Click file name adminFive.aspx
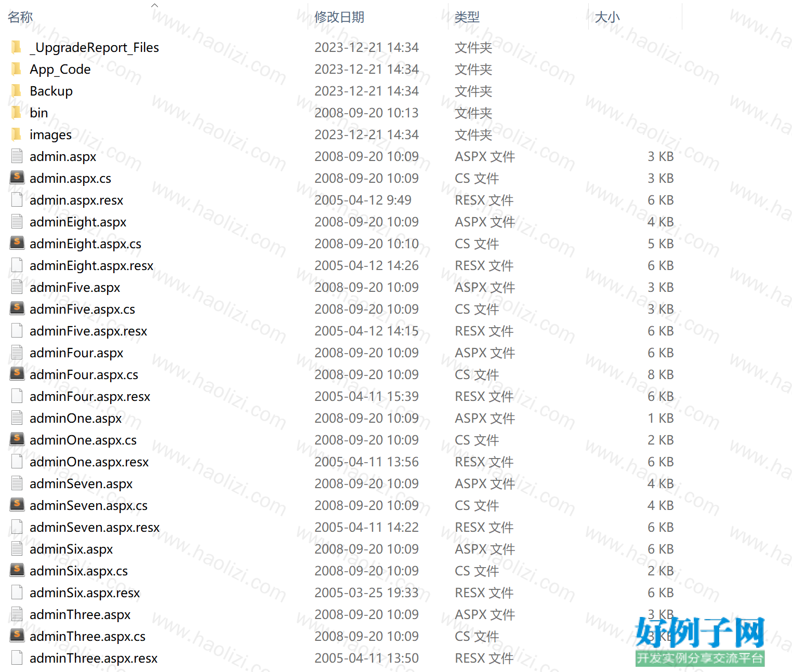Image resolution: width=792 pixels, height=672 pixels. point(75,287)
